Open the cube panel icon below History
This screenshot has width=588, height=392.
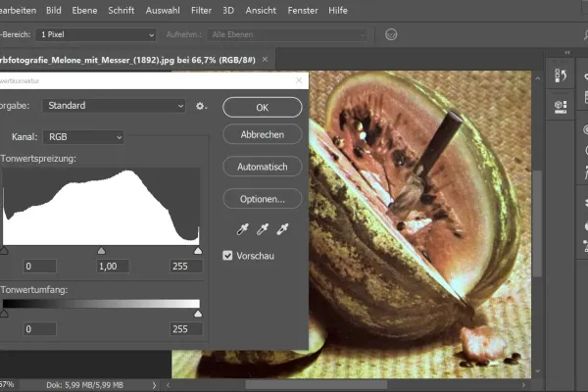point(561,107)
